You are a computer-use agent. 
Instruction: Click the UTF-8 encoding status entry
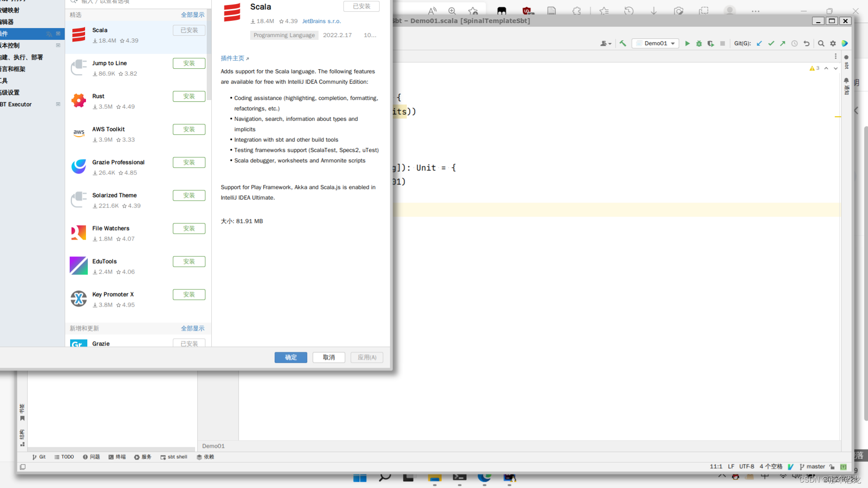[x=746, y=467]
